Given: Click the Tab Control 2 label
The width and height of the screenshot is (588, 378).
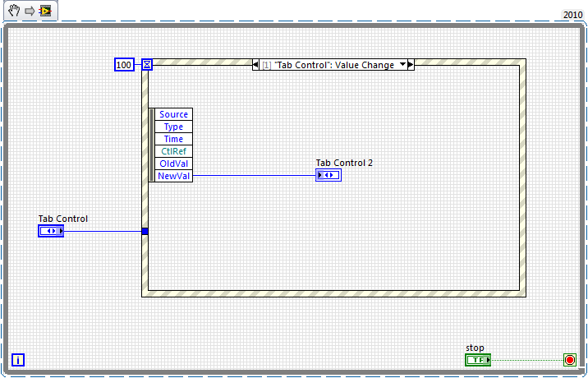Looking at the screenshot, I should coord(344,163).
